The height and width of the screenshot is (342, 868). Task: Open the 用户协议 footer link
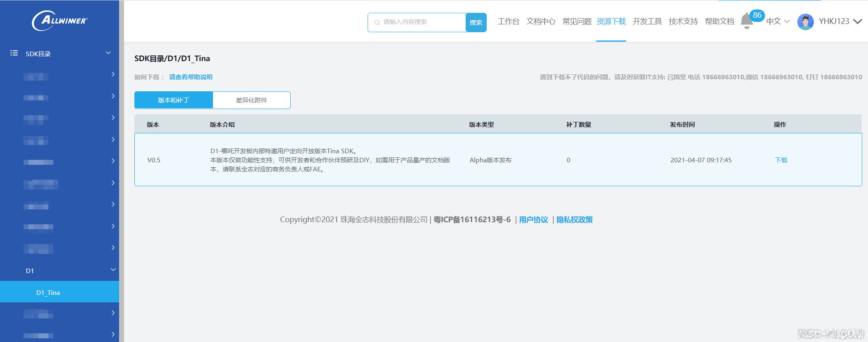tap(533, 219)
